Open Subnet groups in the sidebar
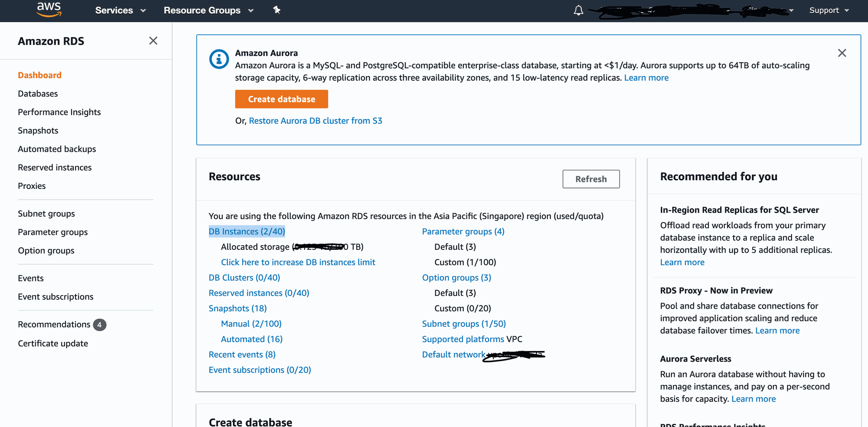 [47, 214]
